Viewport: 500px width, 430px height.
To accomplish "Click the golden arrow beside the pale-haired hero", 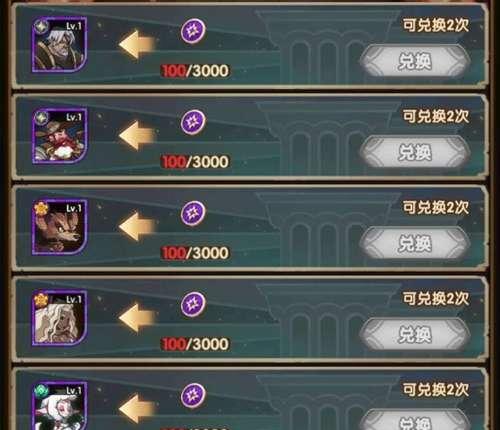I will [x=137, y=318].
